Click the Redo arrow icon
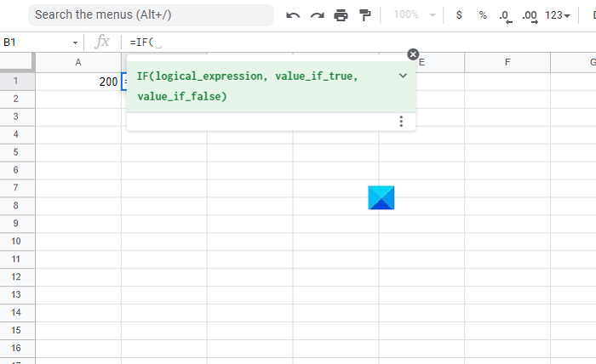The width and height of the screenshot is (596, 364). [x=317, y=15]
